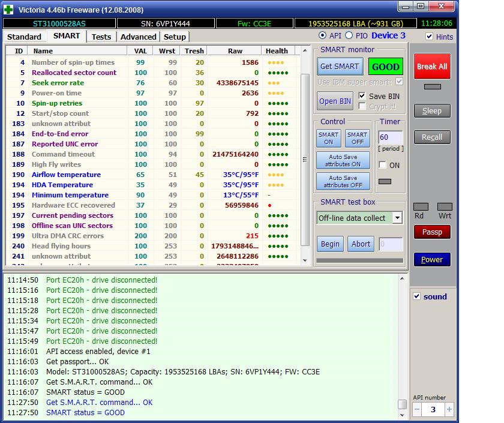This screenshot has height=423, width=504.
Task: Open the Off-line data collect dropdown
Action: (x=398, y=218)
